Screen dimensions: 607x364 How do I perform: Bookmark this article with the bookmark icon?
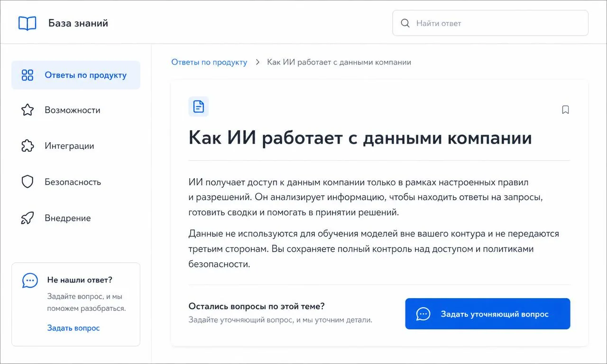[565, 110]
